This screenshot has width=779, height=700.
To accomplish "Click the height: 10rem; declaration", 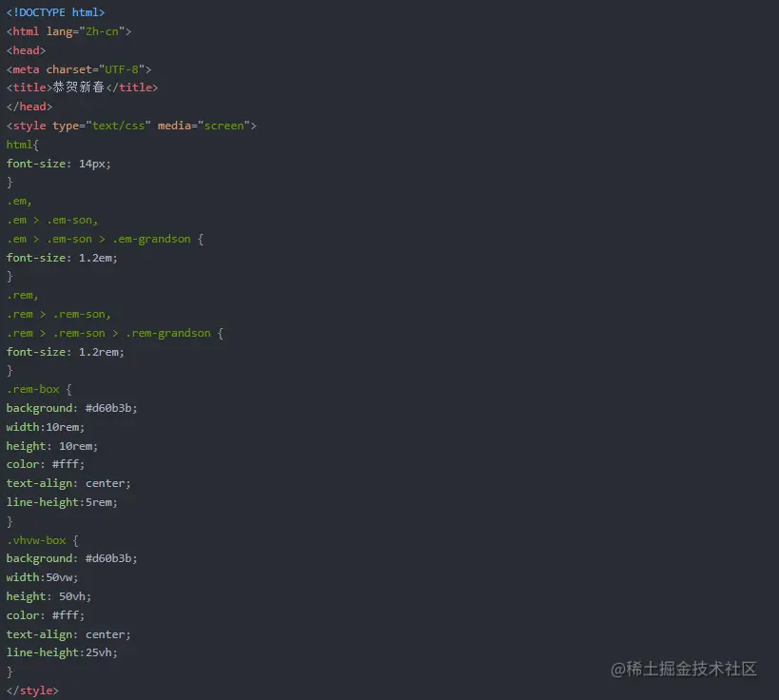I will tap(51, 446).
